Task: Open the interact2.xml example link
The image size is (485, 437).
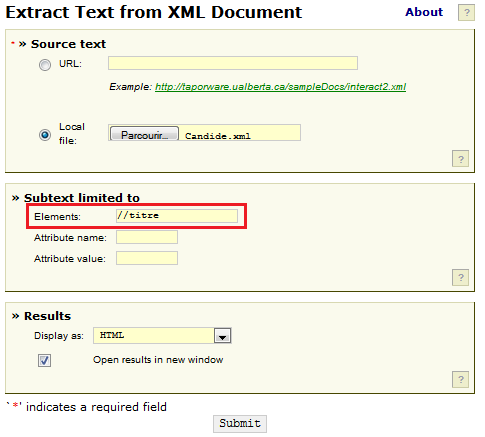Action: (280, 87)
